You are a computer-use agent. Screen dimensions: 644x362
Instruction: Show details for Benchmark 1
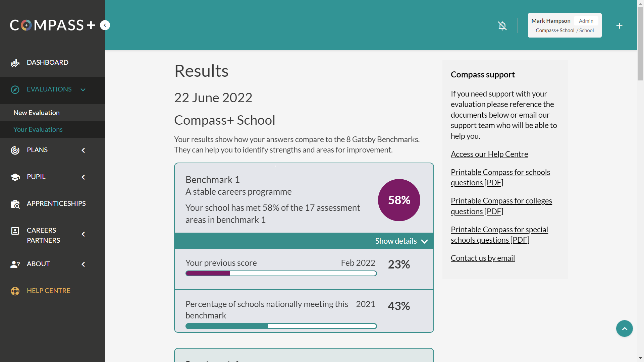pos(401,241)
